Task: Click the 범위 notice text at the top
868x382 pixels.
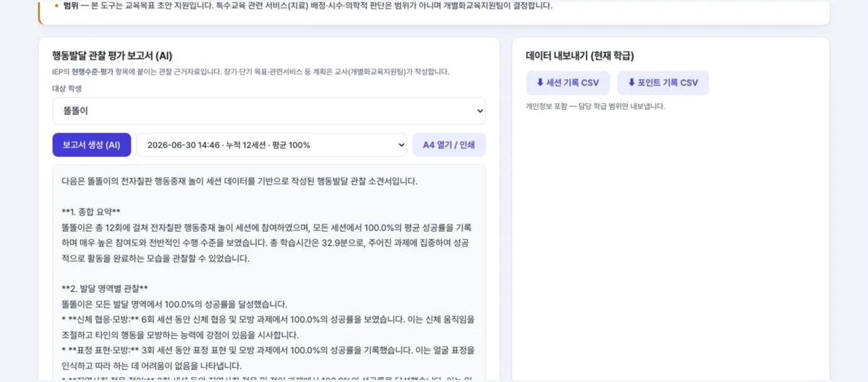Action: pos(308,6)
